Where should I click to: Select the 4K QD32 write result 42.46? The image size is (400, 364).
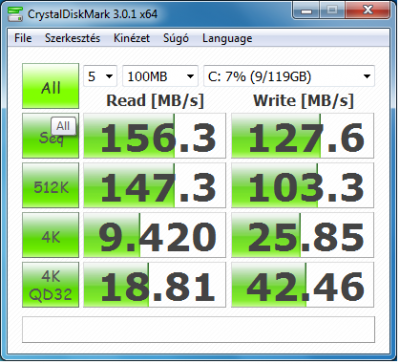[302, 285]
